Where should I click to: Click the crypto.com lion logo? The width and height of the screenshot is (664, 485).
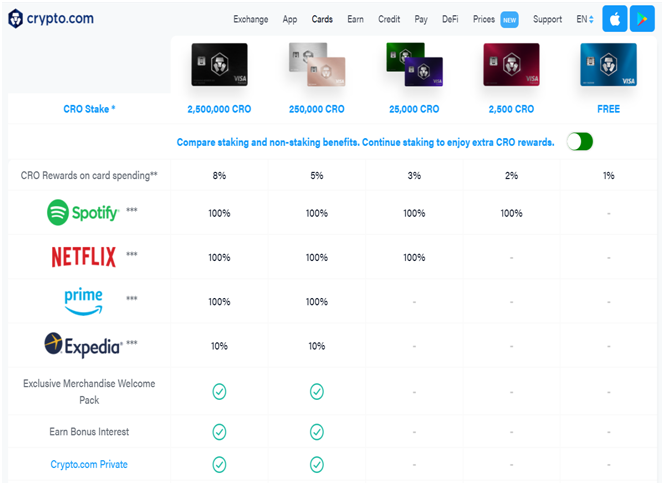tap(15, 19)
